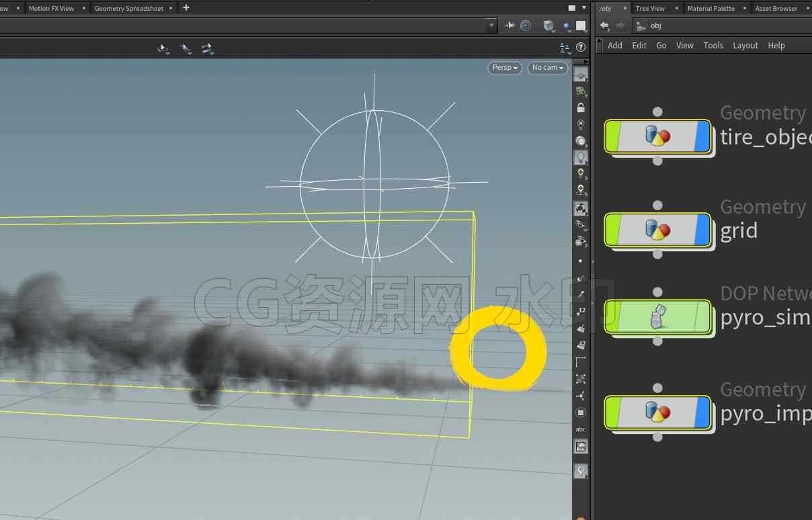The image size is (812, 520).
Task: Open the Persp view dropdown
Action: (x=505, y=68)
